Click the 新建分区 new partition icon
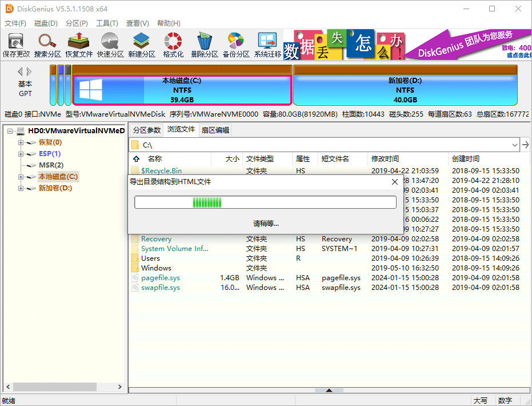The image size is (532, 406). pyautogui.click(x=142, y=45)
